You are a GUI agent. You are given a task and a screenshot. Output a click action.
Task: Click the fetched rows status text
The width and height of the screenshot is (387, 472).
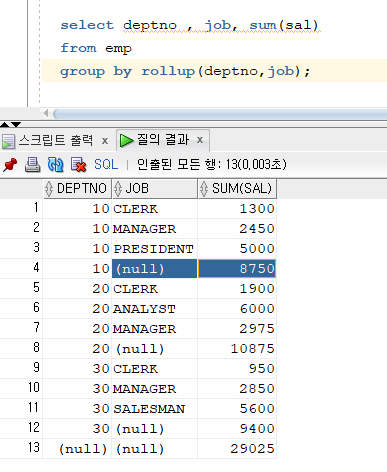pos(212,165)
